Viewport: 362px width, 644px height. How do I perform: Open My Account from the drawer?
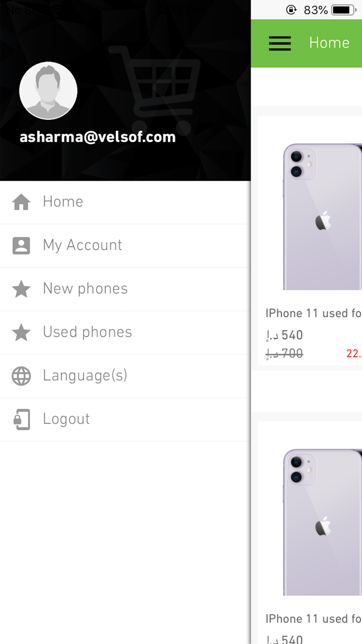point(125,246)
